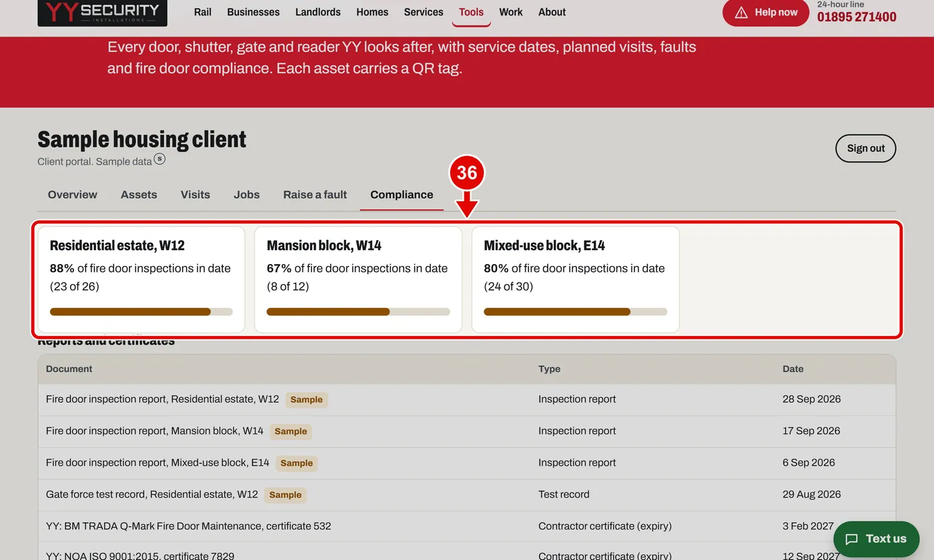Switch to the Assets tab
The image size is (934, 560).
(x=139, y=195)
